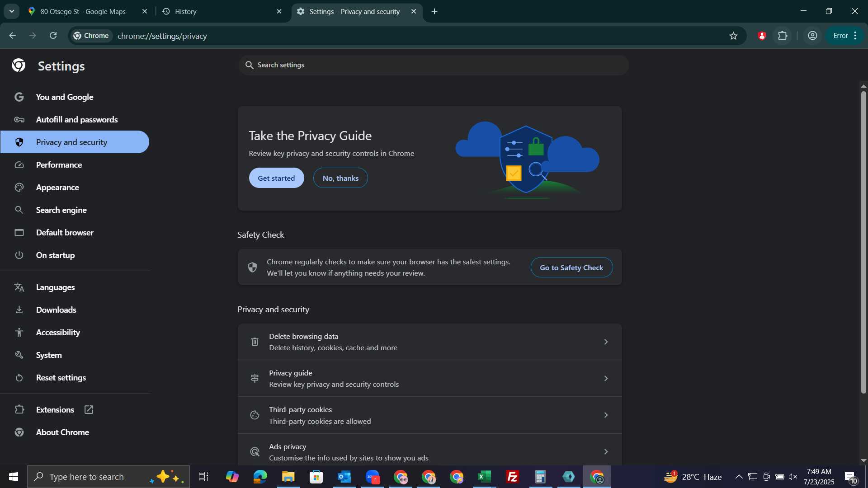Open Calculator from taskbar
Image resolution: width=868 pixels, height=488 pixels.
[x=541, y=477]
